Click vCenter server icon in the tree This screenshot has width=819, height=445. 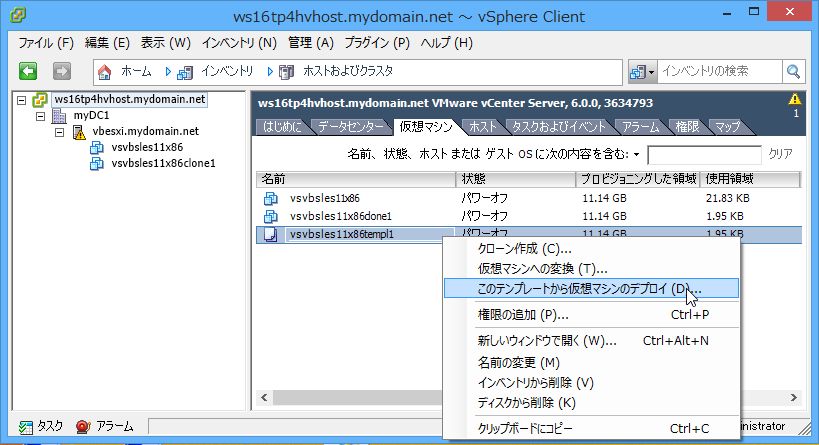40,99
